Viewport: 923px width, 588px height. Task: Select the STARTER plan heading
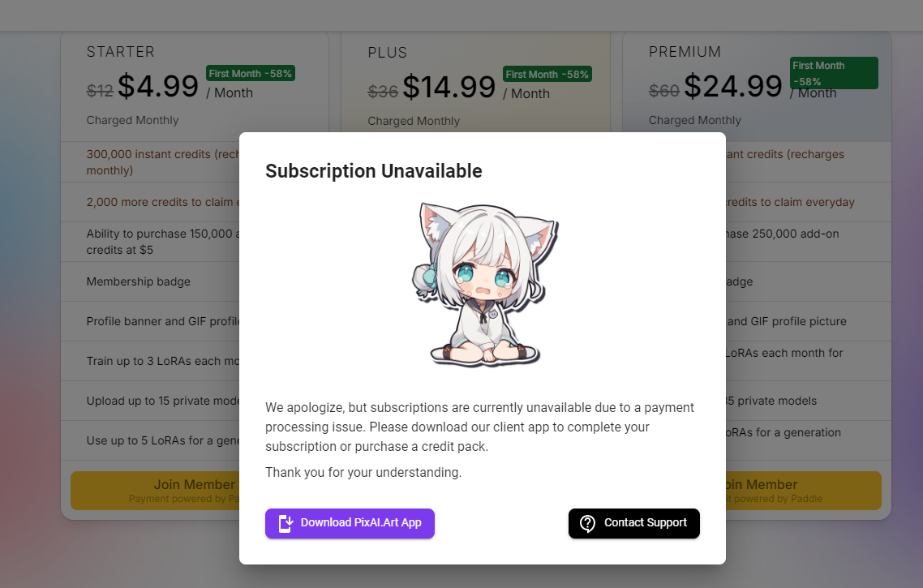click(121, 52)
